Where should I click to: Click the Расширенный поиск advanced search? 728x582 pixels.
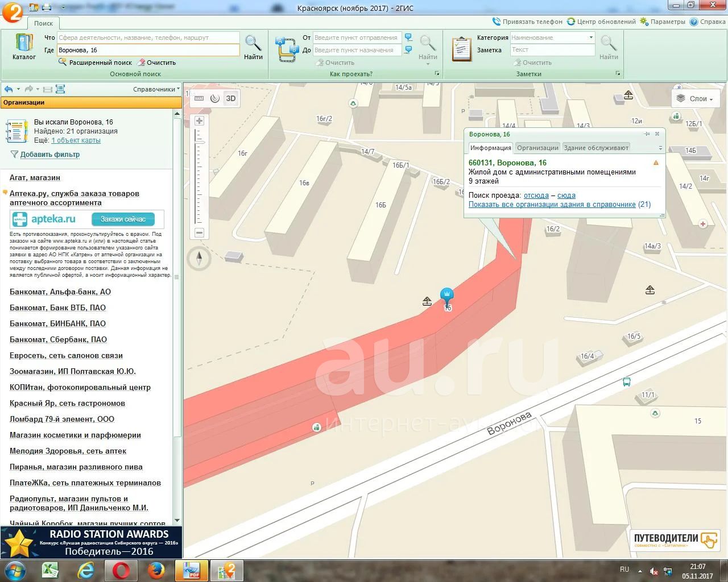[x=95, y=63]
